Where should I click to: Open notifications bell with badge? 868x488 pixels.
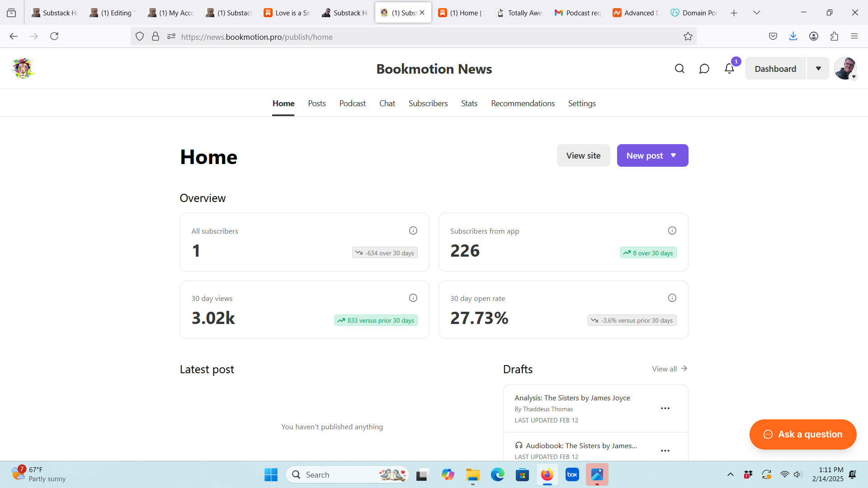(729, 69)
